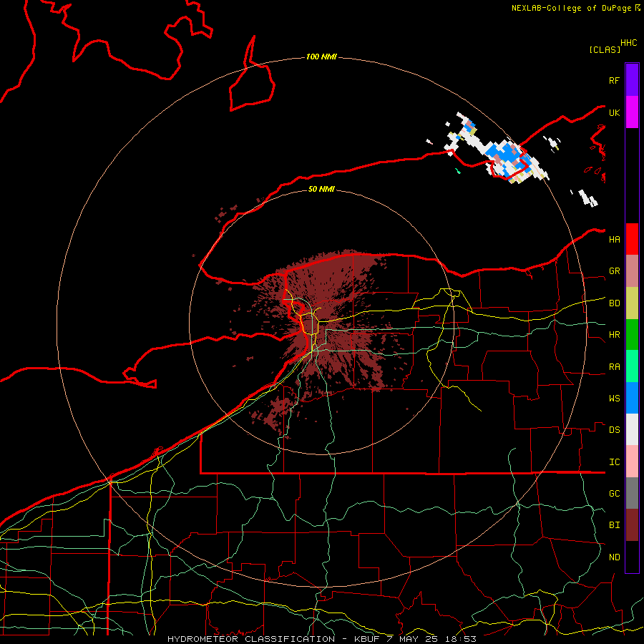
Task: Click the GR legend label
Action: pos(615,271)
